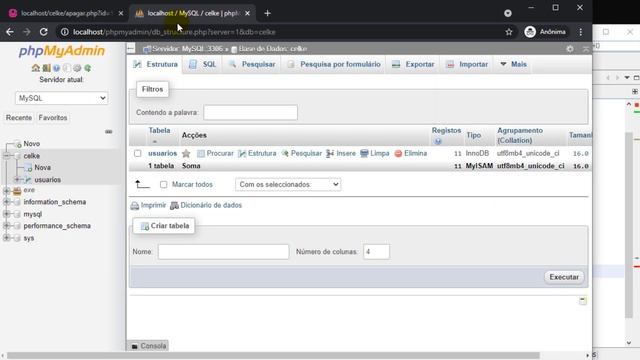This screenshot has width=640, height=360.
Task: Click in the new table Nome field
Action: [x=224, y=252]
